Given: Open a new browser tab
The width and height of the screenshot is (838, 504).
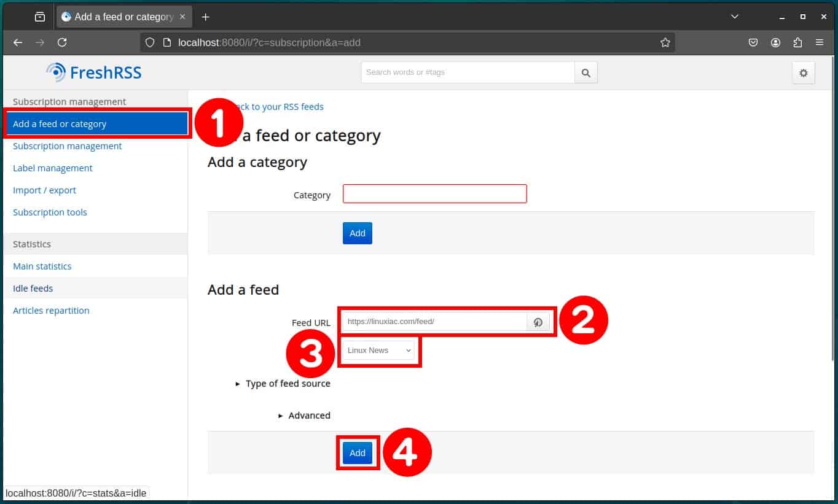Looking at the screenshot, I should [205, 17].
